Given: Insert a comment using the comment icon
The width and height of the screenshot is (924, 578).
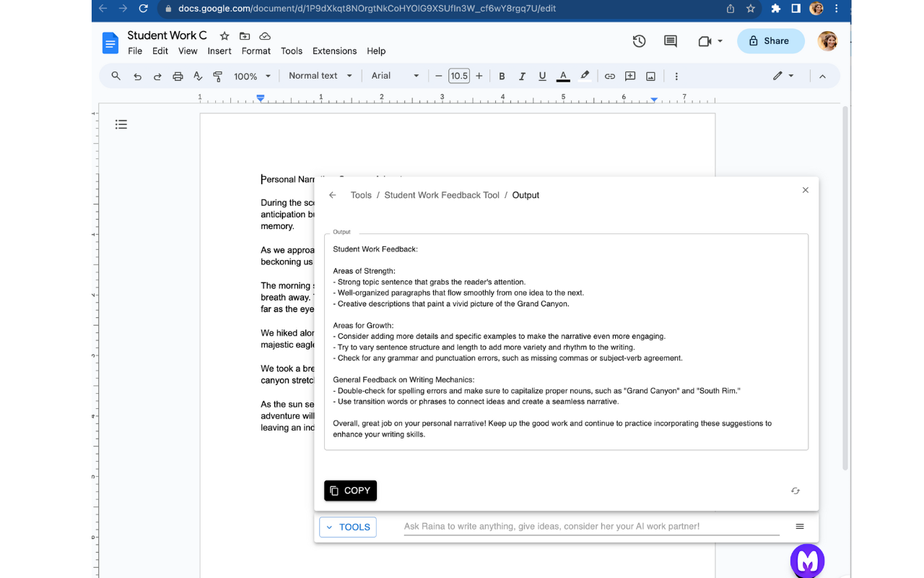Looking at the screenshot, I should click(629, 76).
